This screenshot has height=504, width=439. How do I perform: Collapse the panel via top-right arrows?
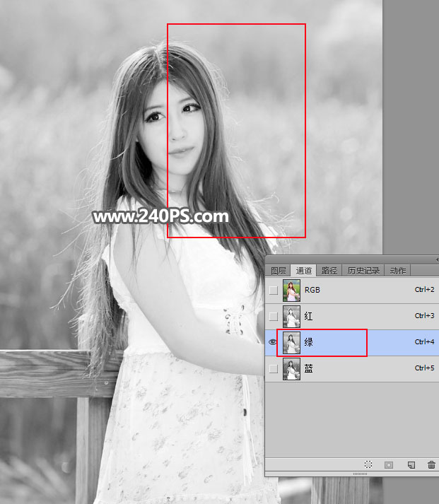[436, 259]
